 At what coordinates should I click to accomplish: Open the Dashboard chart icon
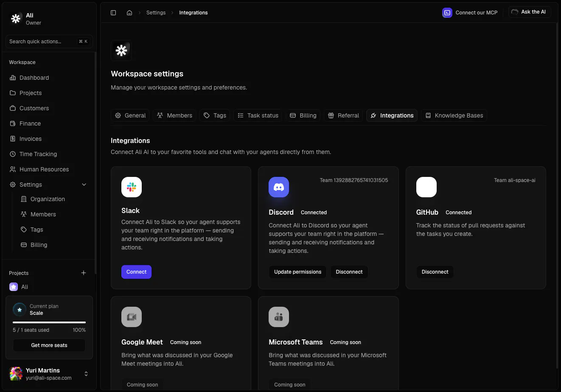[x=13, y=78]
